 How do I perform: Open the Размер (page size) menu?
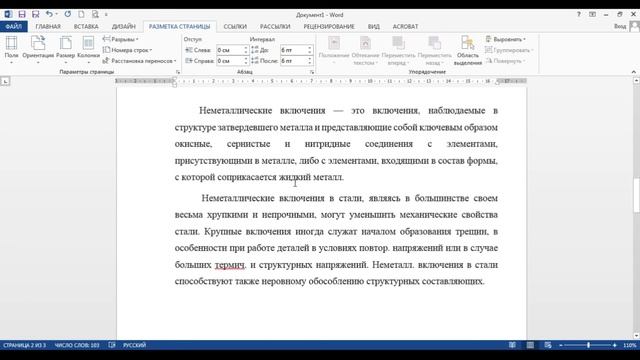click(x=65, y=50)
